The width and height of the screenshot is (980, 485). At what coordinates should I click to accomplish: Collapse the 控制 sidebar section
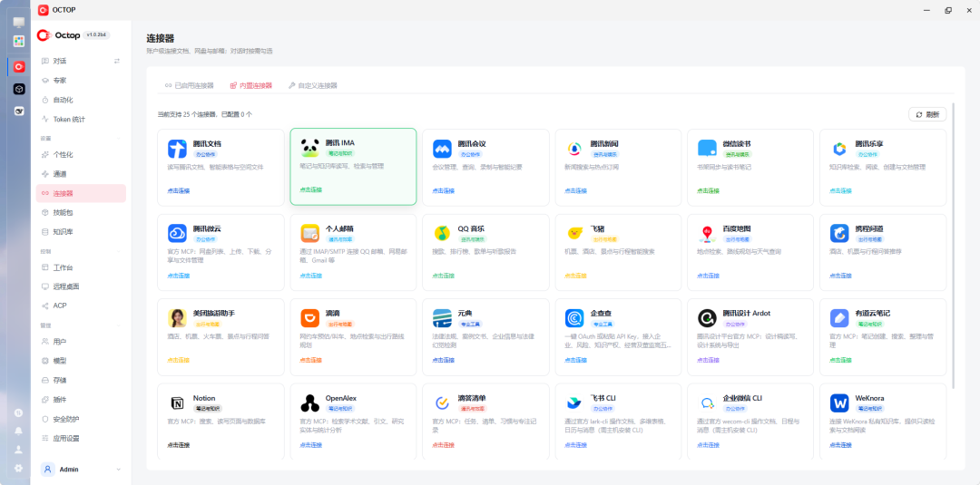coord(119,251)
